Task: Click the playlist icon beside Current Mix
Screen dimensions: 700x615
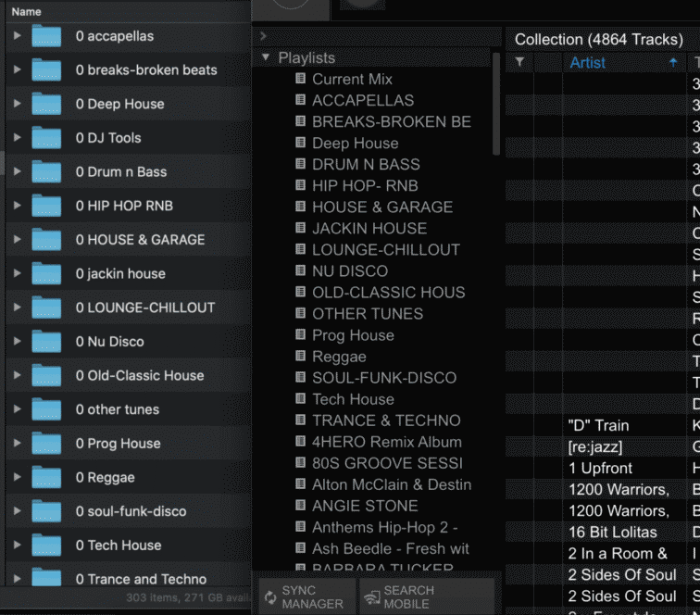Action: click(x=300, y=79)
